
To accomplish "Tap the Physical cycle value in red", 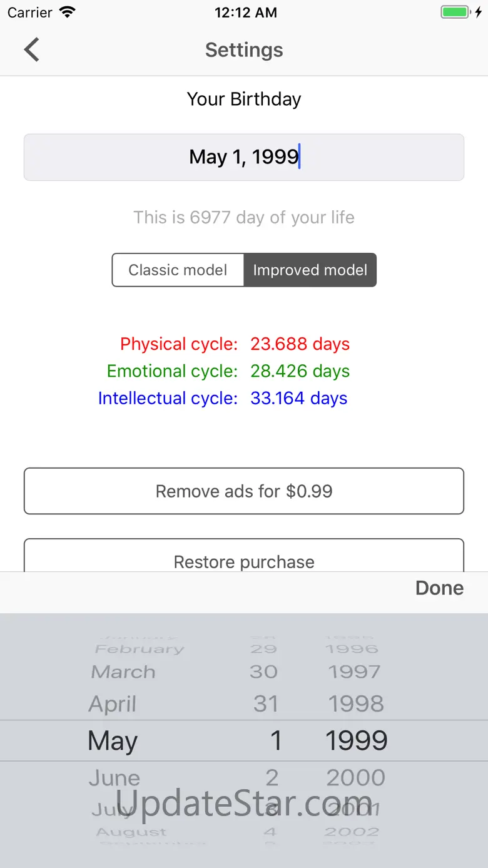I will coord(300,344).
